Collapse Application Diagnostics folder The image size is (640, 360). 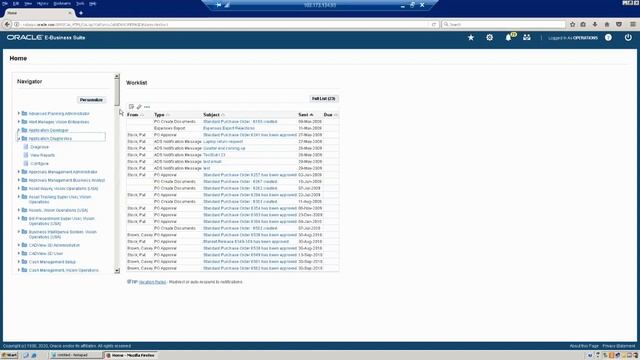[18, 139]
